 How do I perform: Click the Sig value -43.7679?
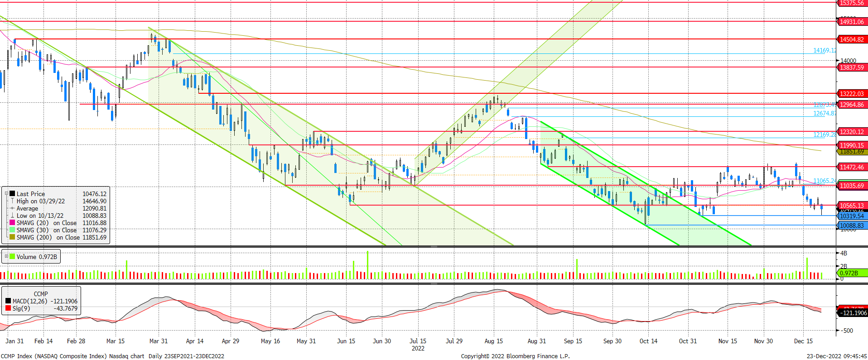(66, 308)
